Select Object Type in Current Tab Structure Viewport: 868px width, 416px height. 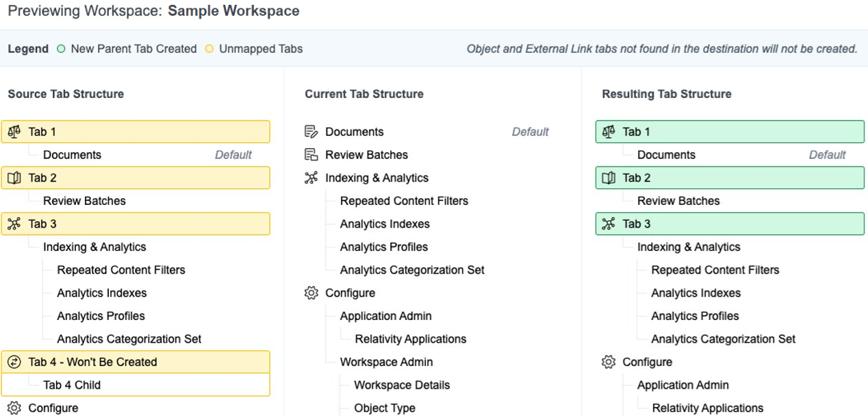[385, 408]
